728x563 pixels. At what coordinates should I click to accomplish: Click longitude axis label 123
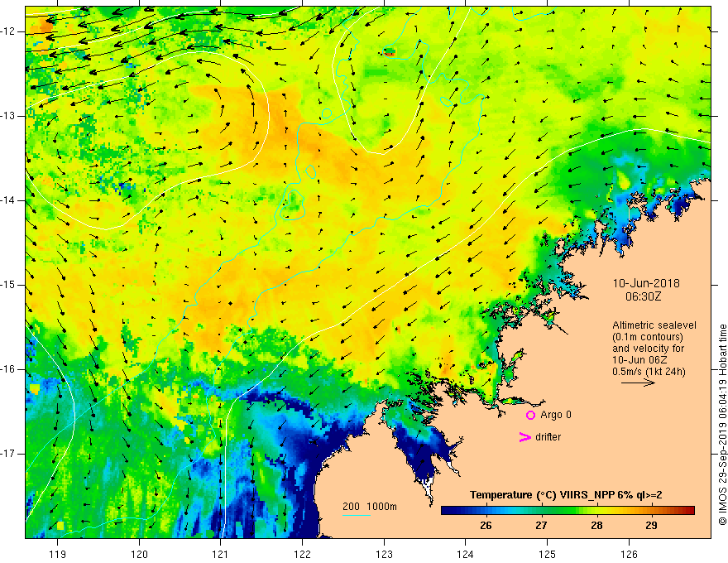coord(384,554)
